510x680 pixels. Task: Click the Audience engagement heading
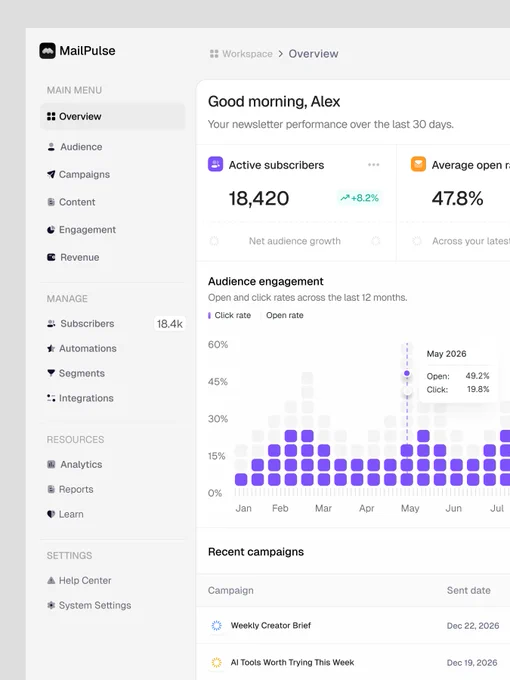(x=266, y=281)
